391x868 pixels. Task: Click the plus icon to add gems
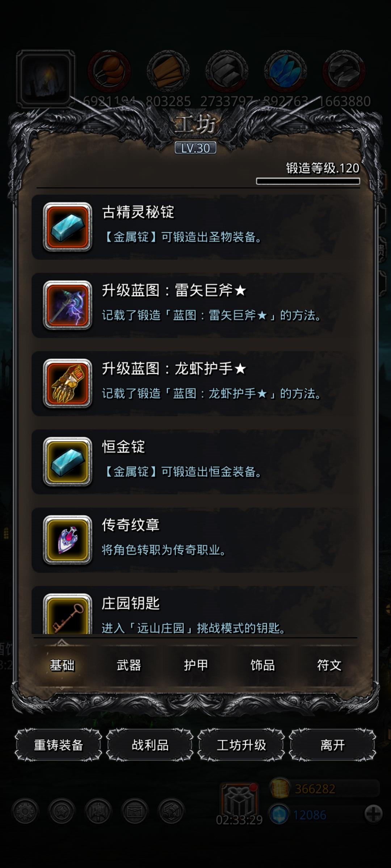[x=373, y=814]
